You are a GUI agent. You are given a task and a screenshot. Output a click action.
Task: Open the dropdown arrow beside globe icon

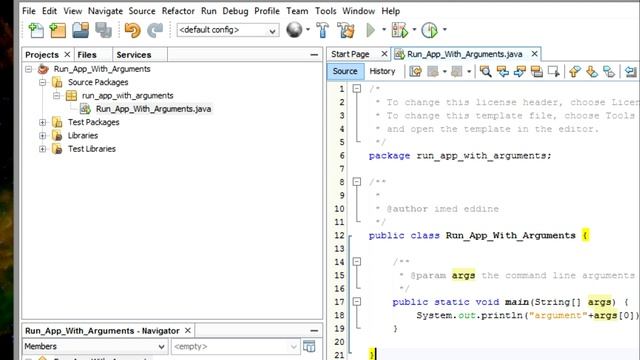tap(308, 29)
